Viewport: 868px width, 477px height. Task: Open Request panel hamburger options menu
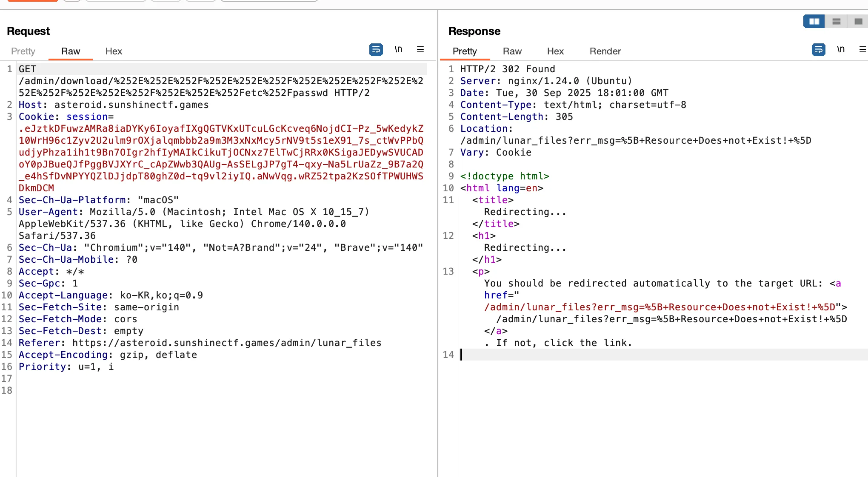tap(420, 49)
